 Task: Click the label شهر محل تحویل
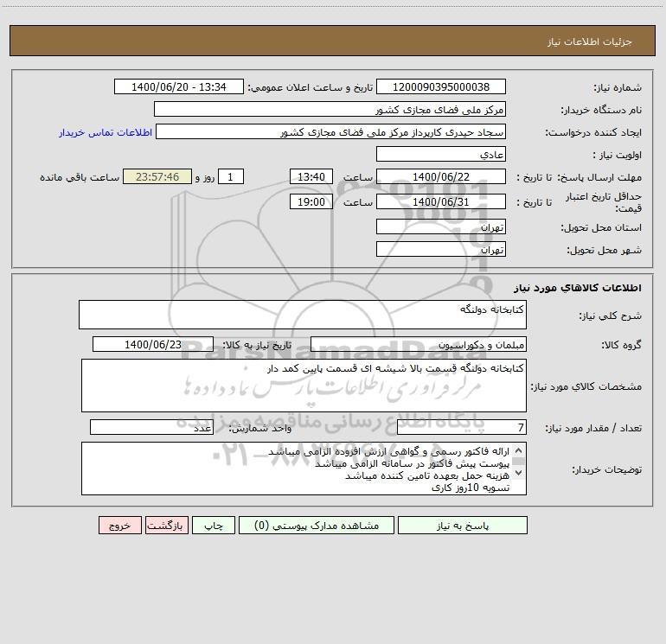[605, 250]
